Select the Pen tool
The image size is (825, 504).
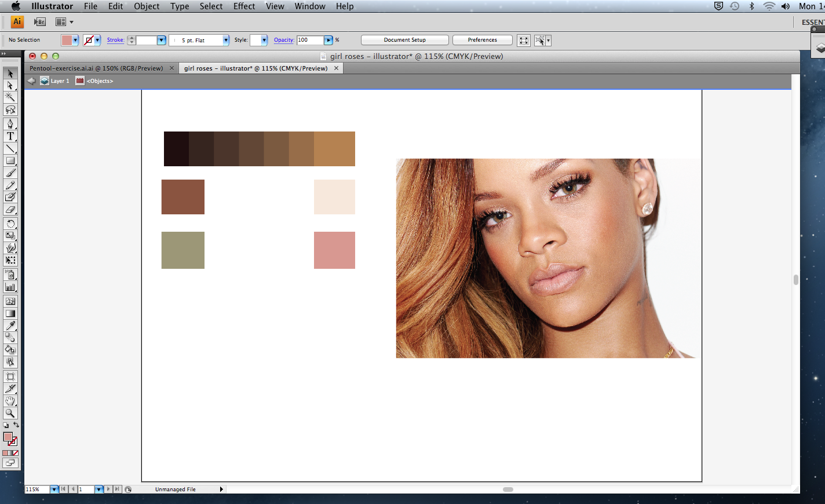[10, 124]
